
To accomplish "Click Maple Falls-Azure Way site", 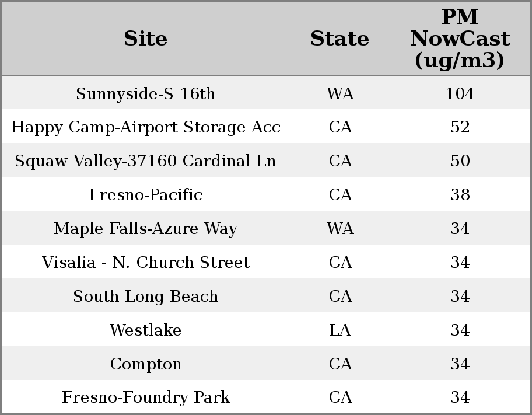I will coord(146,228).
